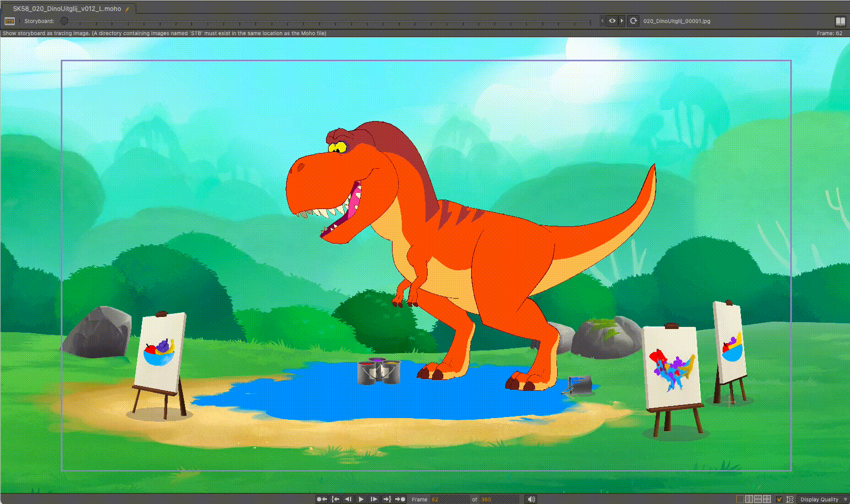Rewind to the start of animation
The image size is (850, 504).
[x=322, y=499]
